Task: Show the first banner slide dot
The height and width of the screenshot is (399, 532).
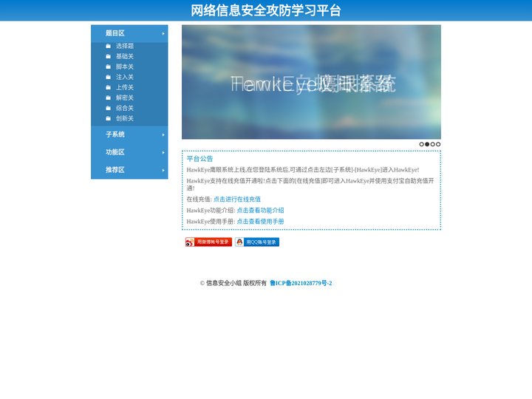Action: 421,144
